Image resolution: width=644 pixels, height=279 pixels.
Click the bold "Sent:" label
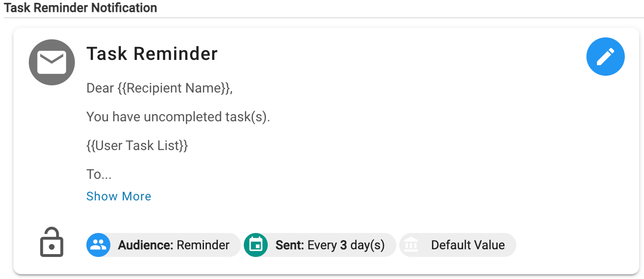tap(289, 245)
